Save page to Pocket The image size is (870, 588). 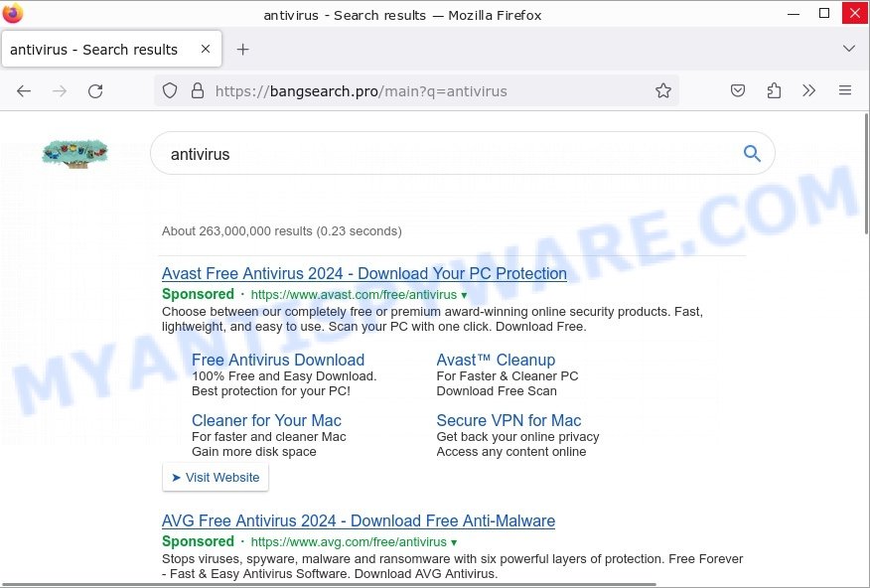[x=737, y=90]
